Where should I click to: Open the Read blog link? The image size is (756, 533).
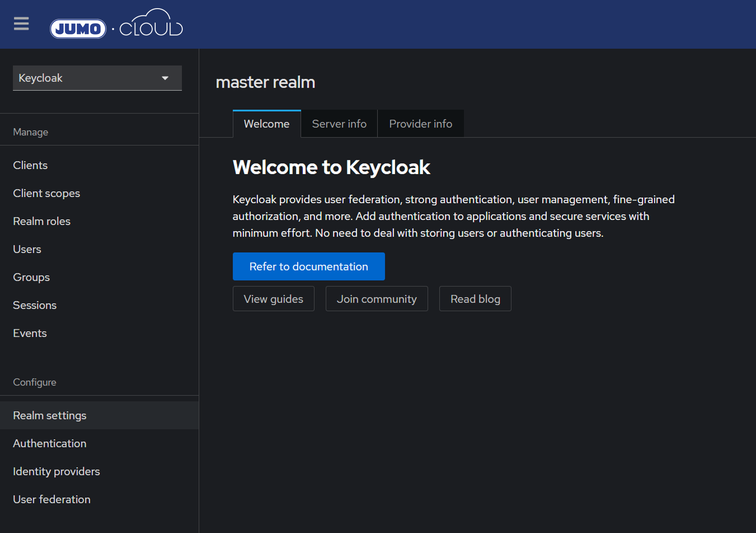pyautogui.click(x=475, y=299)
